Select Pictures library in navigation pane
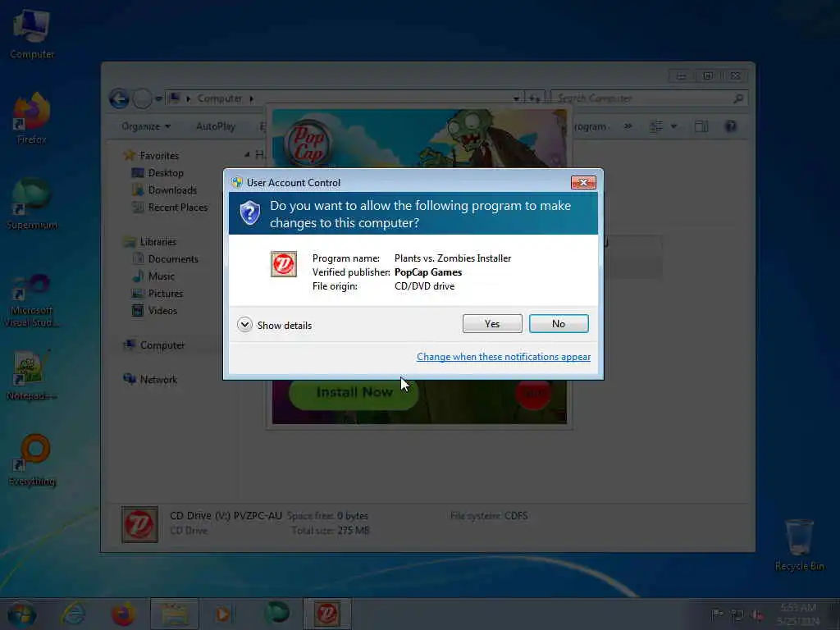The height and width of the screenshot is (630, 840). [166, 294]
